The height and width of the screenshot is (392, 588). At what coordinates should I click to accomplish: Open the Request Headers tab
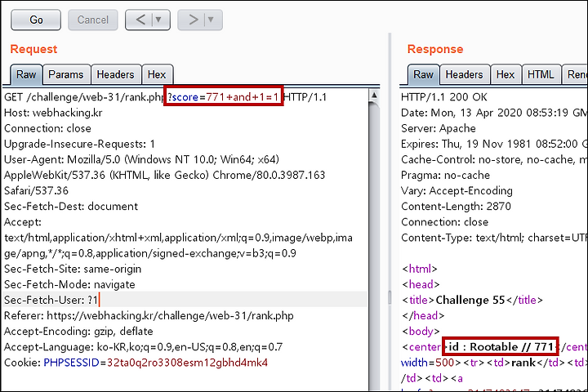pyautogui.click(x=115, y=74)
